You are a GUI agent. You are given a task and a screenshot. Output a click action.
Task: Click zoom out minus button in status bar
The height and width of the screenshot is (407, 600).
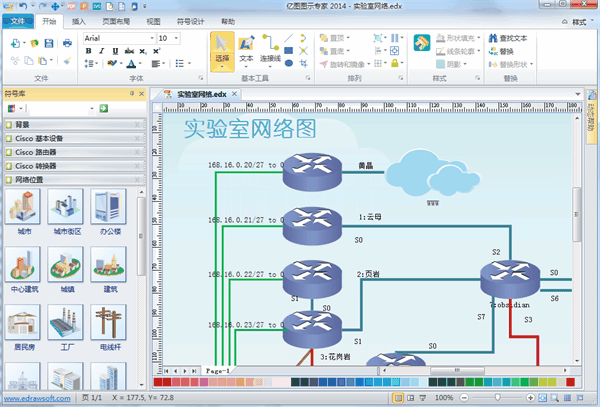pos(464,398)
